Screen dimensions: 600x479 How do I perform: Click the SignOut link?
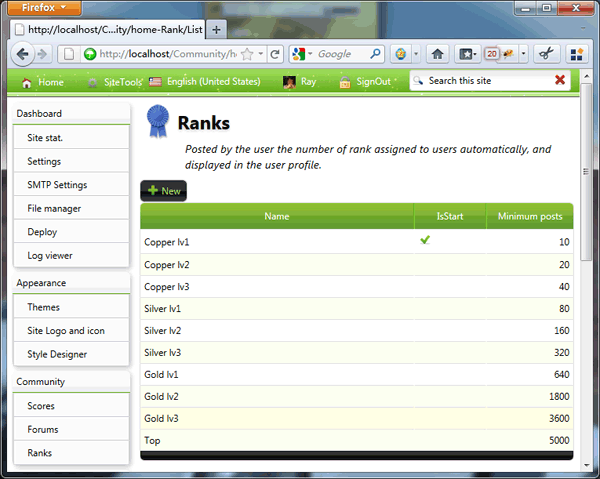tap(373, 81)
